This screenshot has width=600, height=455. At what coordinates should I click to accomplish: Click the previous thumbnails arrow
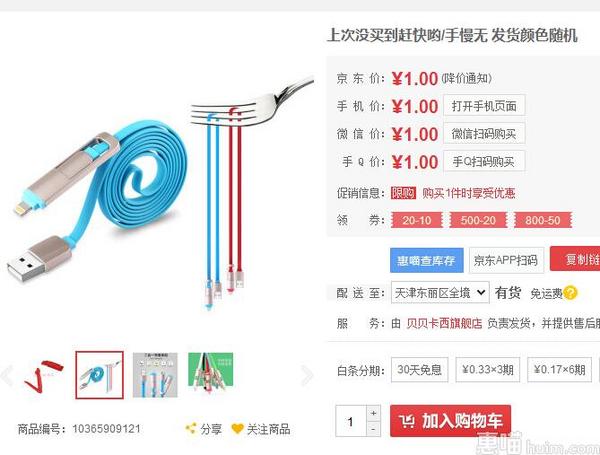click(7, 375)
